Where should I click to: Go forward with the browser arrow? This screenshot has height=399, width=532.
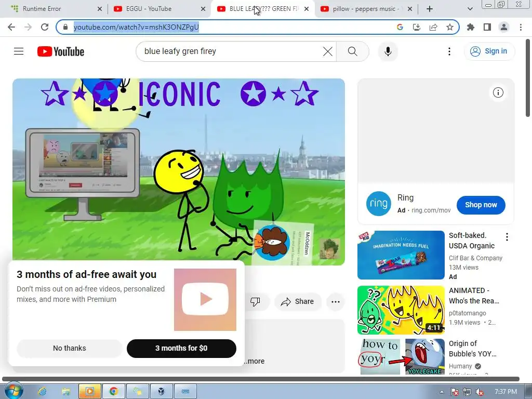point(28,27)
